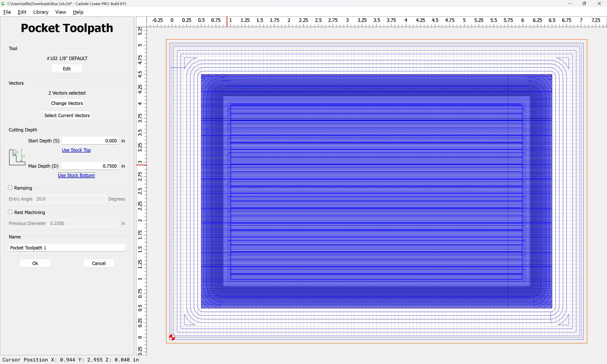Viewport: 607px width, 364px height.
Task: Click the Pocket Toolpath heading
Action: click(x=67, y=28)
